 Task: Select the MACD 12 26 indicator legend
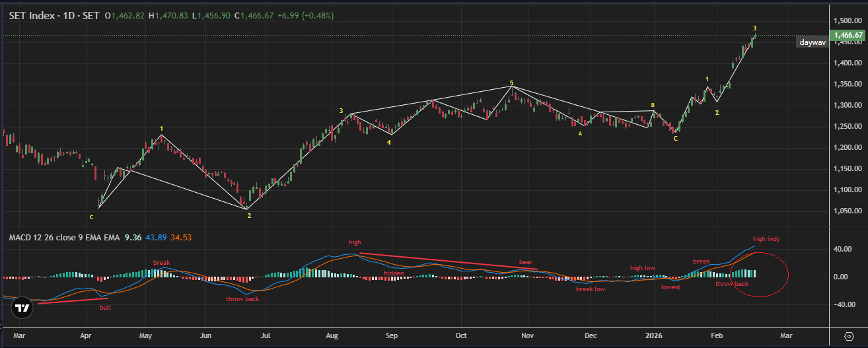point(64,236)
